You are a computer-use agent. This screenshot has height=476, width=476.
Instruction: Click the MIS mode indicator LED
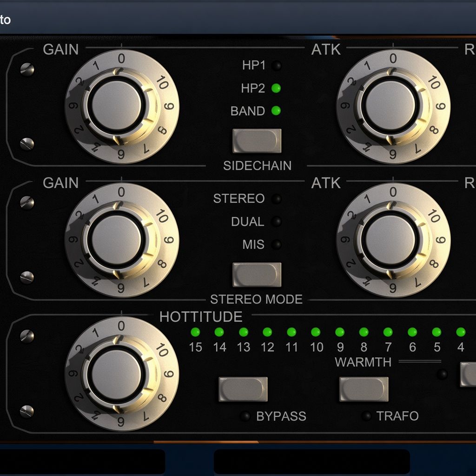click(276, 245)
